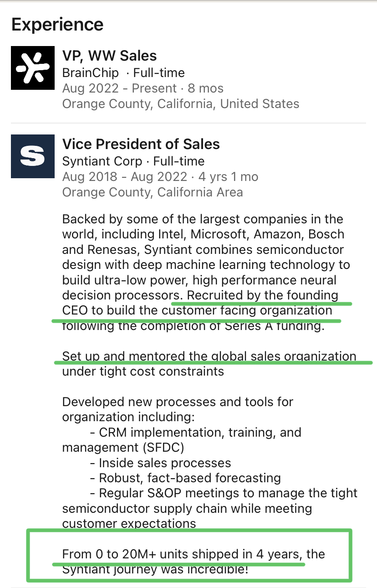Click the 'Recruited by the founding' underlined text

click(262, 295)
